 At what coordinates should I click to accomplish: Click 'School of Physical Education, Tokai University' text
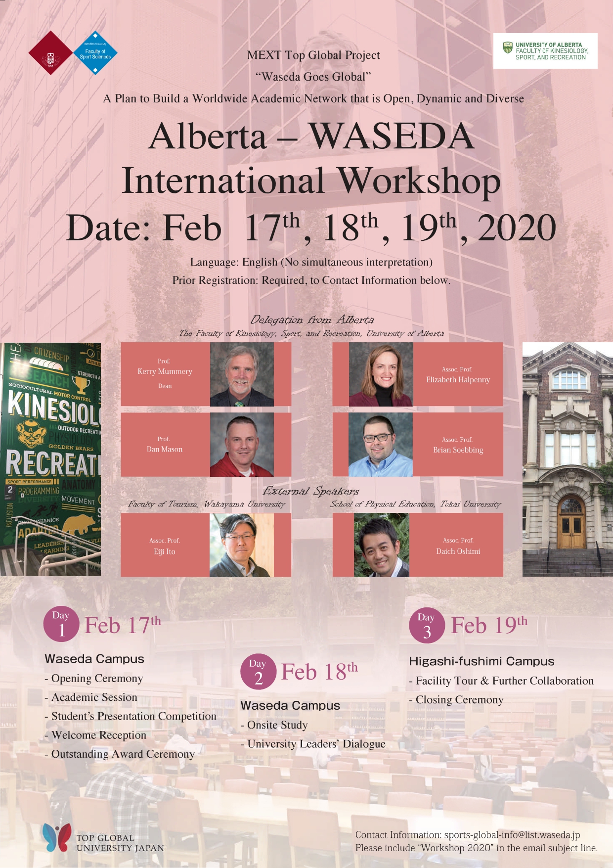point(416,504)
